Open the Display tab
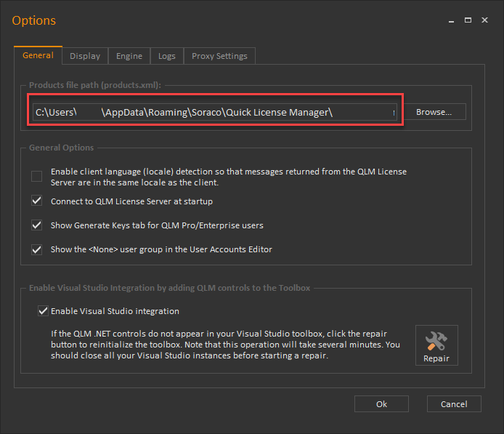 pyautogui.click(x=85, y=56)
